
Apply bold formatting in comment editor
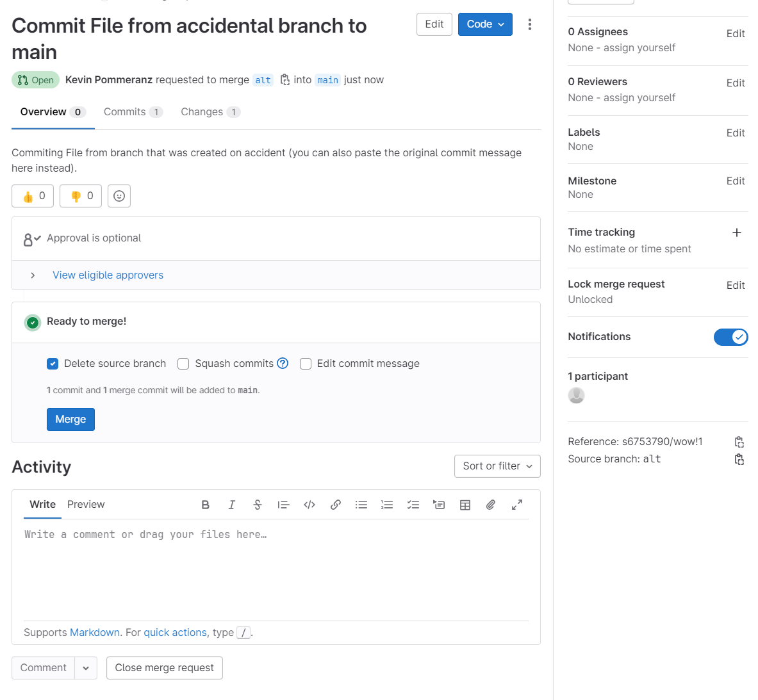point(205,505)
